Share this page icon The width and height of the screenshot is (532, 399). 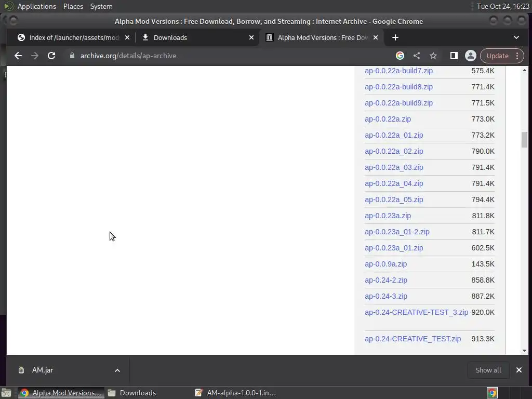point(417,56)
